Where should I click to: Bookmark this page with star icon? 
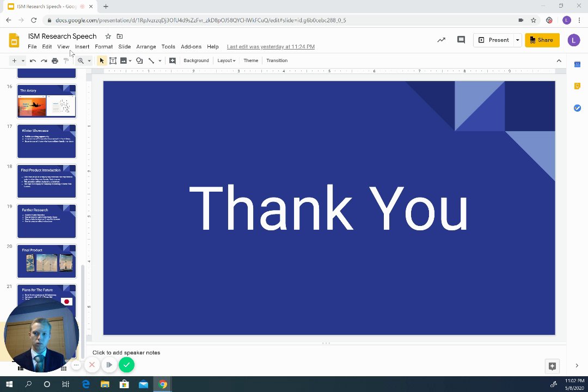point(533,20)
